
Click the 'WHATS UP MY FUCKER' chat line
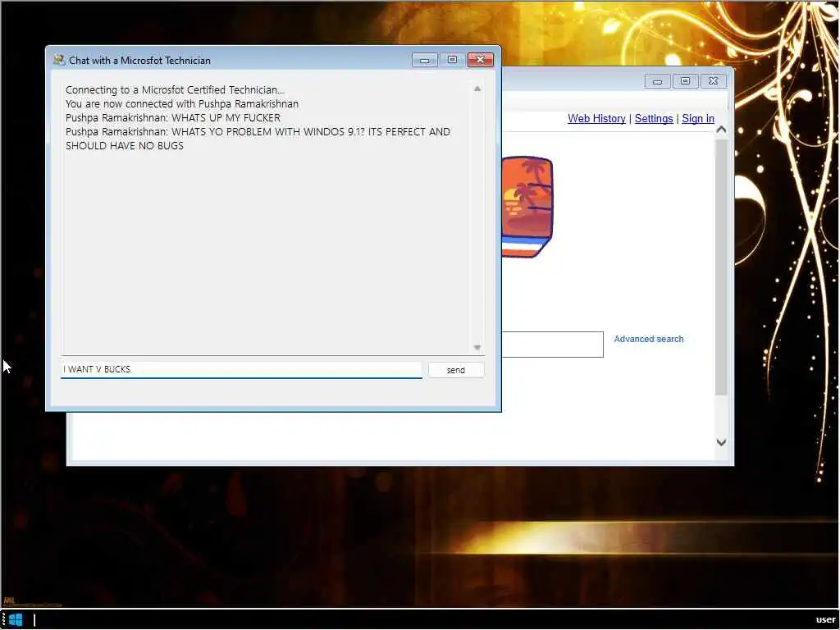172,118
